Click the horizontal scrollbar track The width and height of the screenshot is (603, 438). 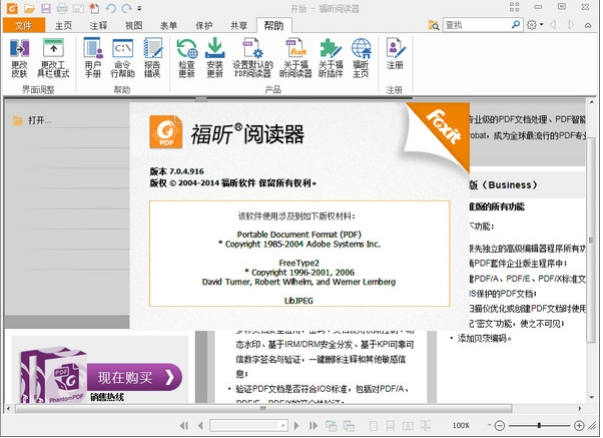293,408
